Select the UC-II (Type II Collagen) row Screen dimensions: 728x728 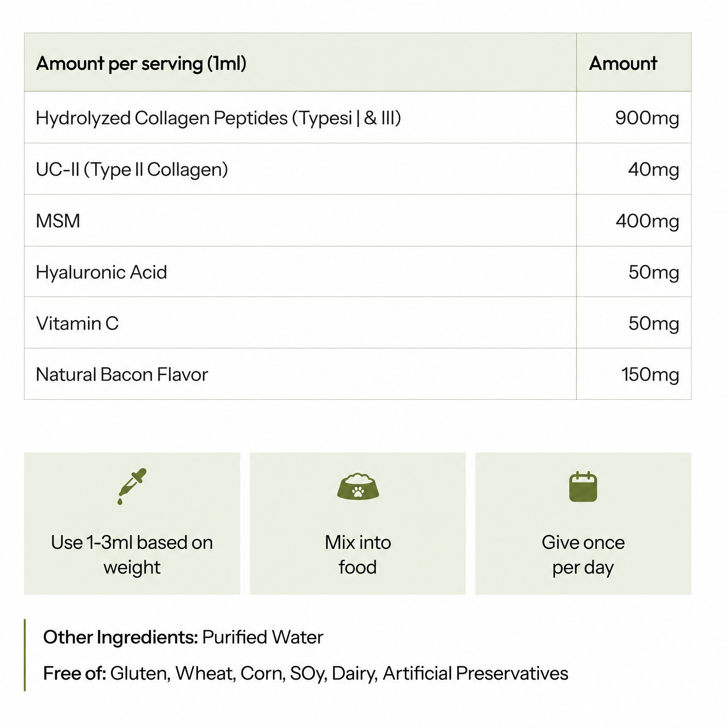(358, 169)
